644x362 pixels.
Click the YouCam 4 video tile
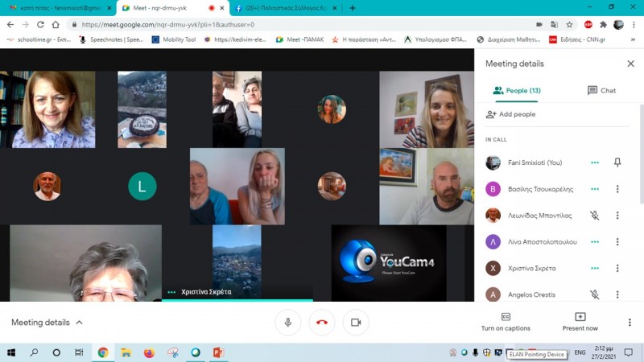tap(388, 263)
